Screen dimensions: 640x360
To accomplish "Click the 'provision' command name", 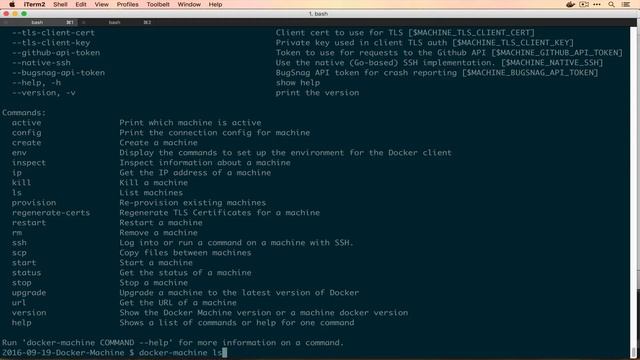I will tap(33, 202).
